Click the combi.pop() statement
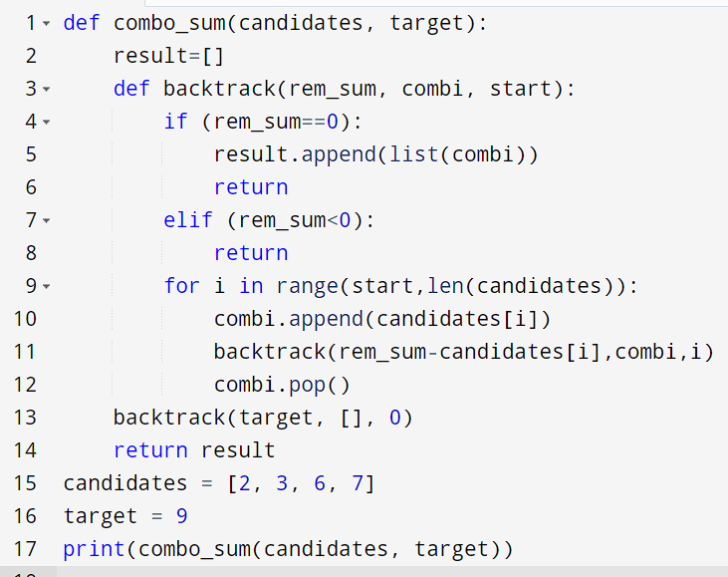The width and height of the screenshot is (728, 577). (282, 385)
